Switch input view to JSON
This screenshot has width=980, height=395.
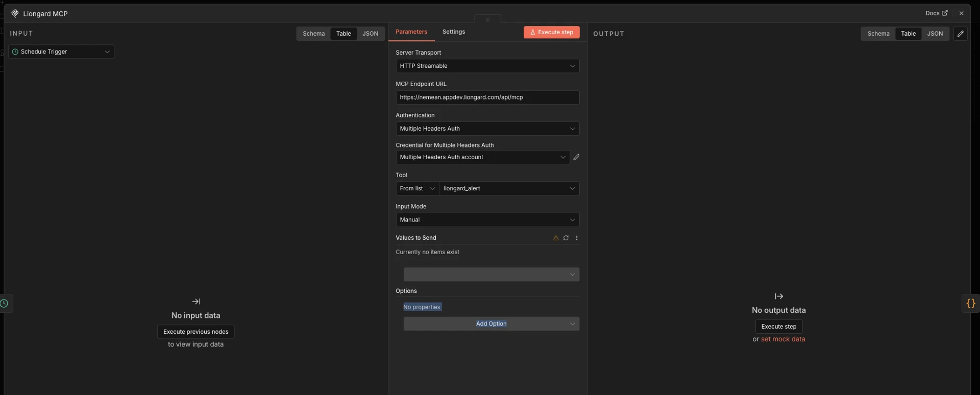pos(370,34)
